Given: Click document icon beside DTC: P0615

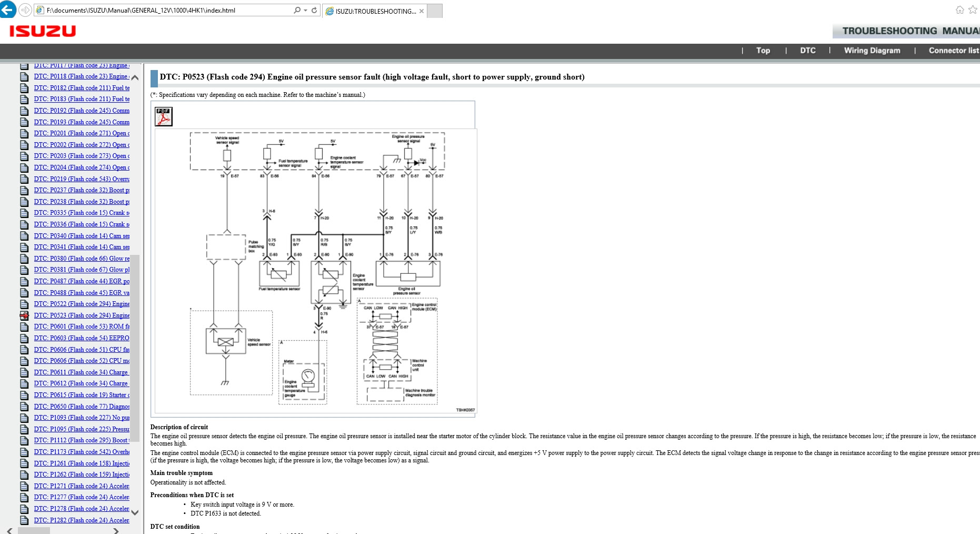Looking at the screenshot, I should (24, 395).
